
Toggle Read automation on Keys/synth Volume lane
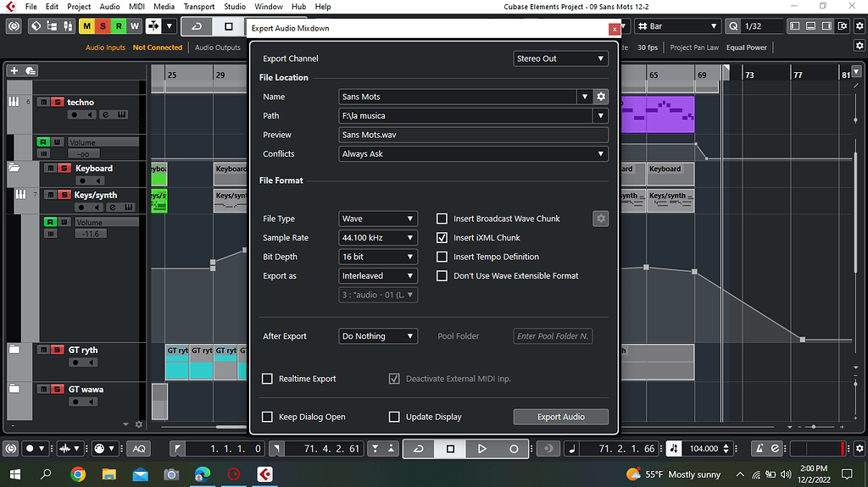click(50, 222)
